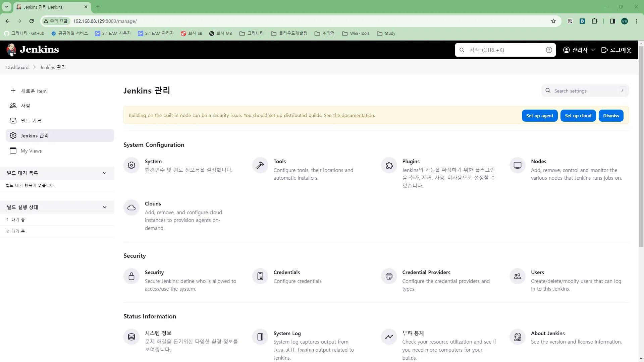Click the search help question-mark icon
Image resolution: width=644 pixels, height=362 pixels.
549,50
